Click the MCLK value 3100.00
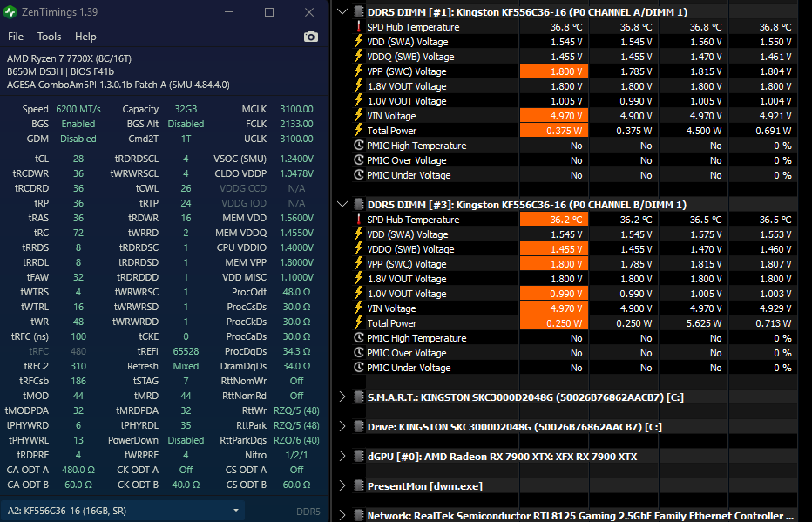 point(296,109)
